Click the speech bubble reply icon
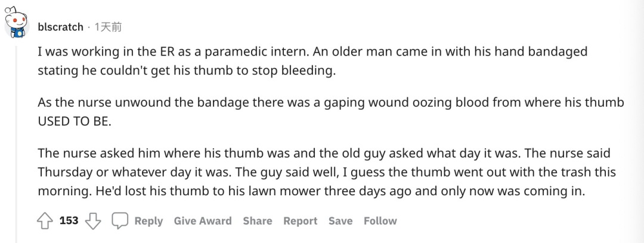The height and width of the screenshot is (243, 644). [120, 221]
